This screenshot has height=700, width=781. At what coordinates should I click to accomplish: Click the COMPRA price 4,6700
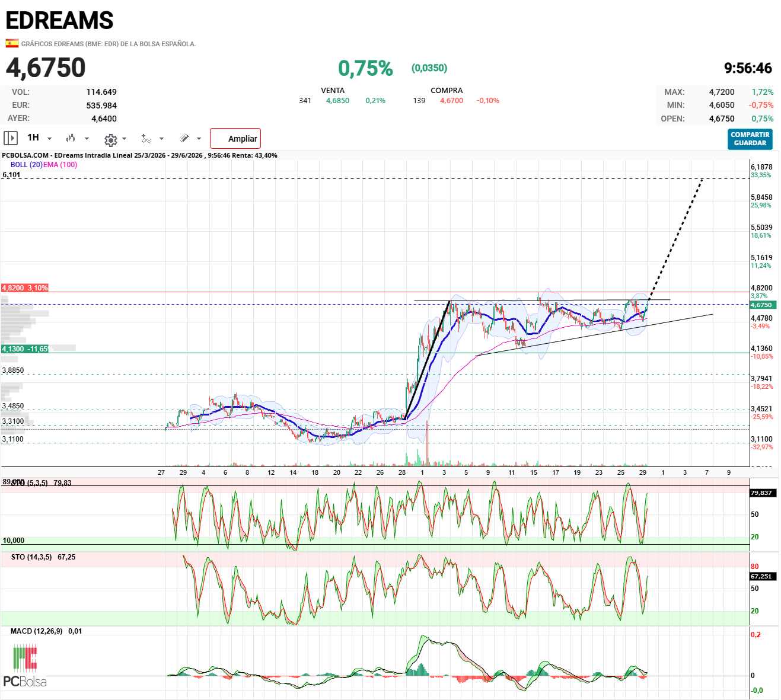pos(451,101)
